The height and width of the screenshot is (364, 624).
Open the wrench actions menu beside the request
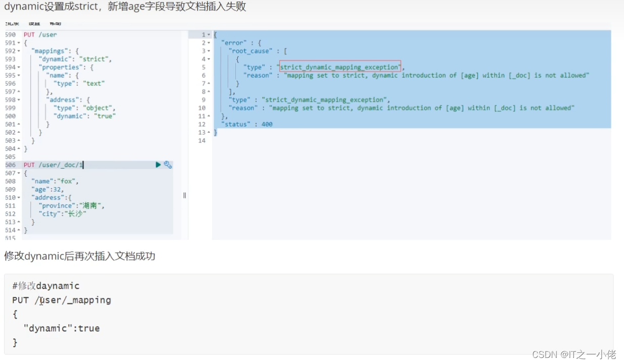point(168,165)
